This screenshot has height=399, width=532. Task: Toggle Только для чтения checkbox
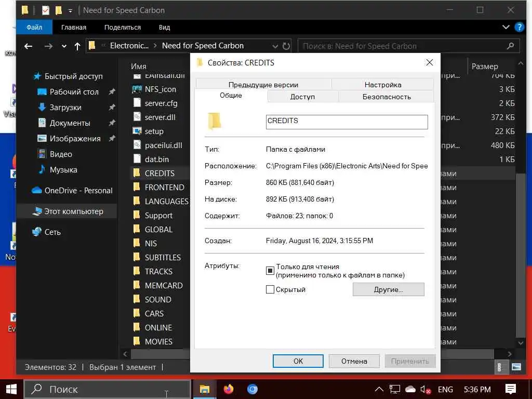click(x=270, y=270)
